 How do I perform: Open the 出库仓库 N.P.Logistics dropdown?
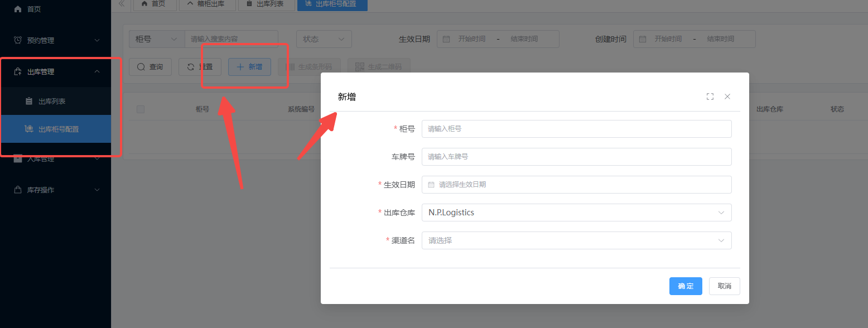(x=576, y=213)
